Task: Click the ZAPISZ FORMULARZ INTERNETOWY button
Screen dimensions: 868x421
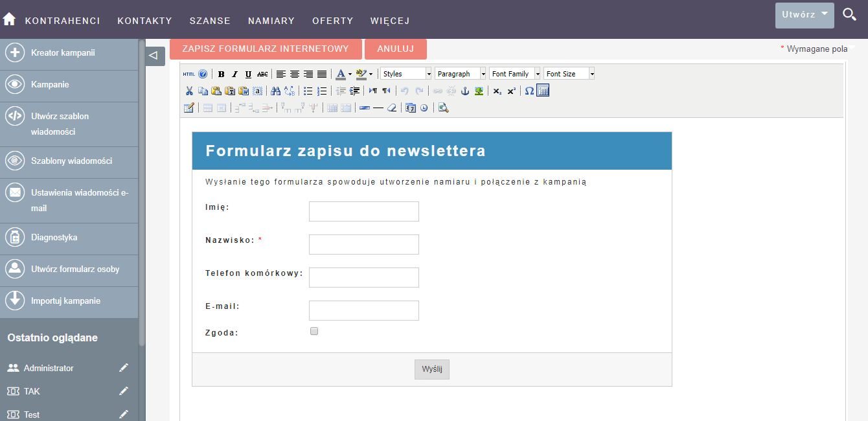Action: (x=266, y=49)
